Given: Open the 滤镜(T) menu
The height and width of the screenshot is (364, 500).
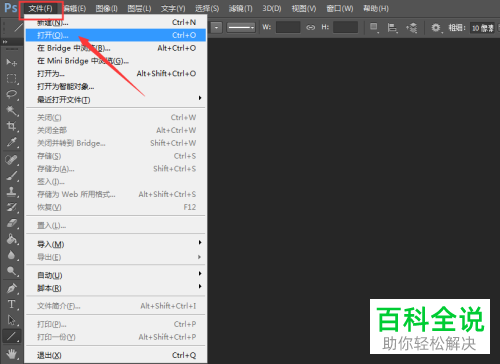Looking at the screenshot, I should (240, 9).
